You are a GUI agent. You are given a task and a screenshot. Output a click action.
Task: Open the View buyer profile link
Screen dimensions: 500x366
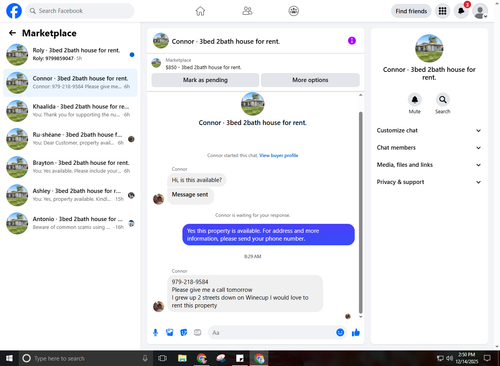click(279, 155)
